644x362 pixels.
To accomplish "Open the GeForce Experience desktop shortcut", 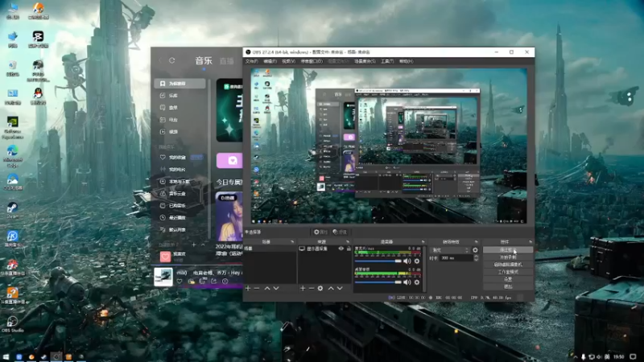I will pos(12,126).
